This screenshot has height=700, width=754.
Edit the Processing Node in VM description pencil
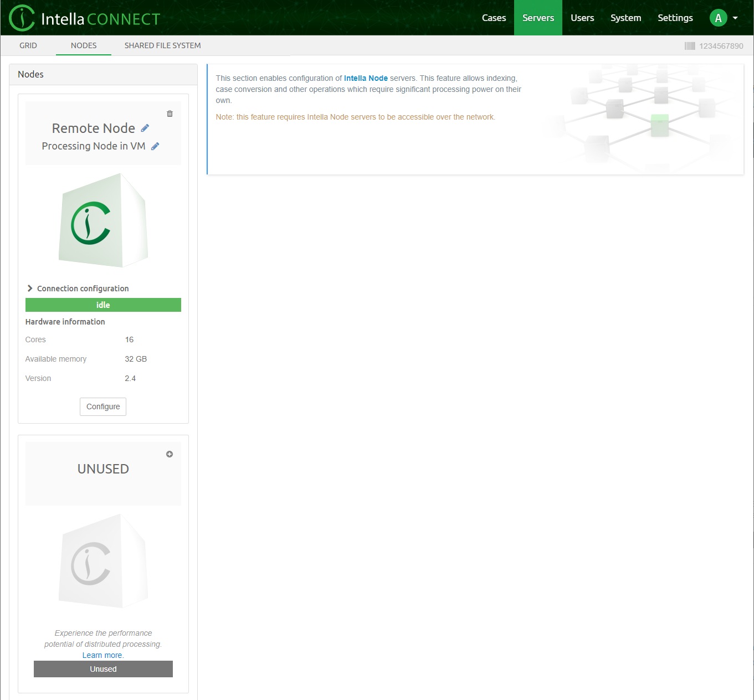tap(155, 146)
